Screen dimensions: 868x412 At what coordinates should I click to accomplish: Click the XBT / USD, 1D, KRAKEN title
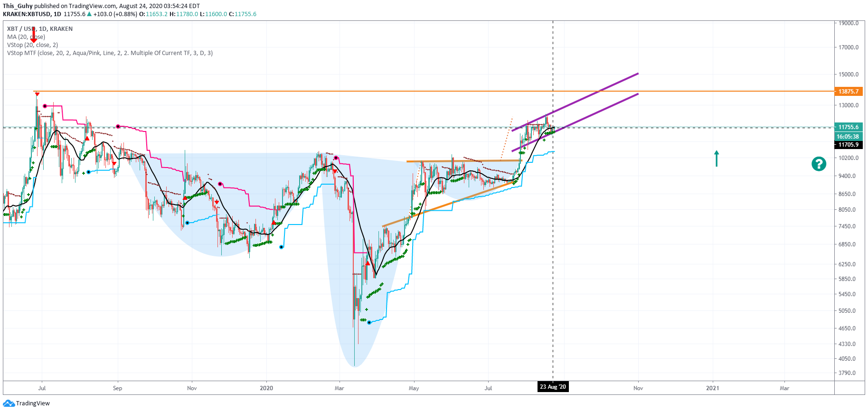[x=40, y=29]
